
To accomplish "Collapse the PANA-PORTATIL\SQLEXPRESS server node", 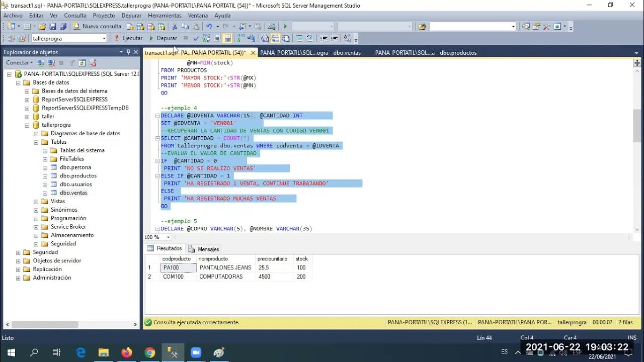I will coord(9,74).
